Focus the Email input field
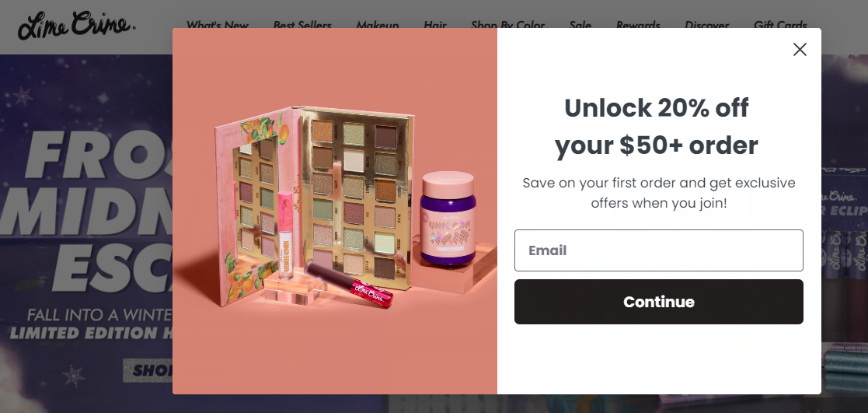This screenshot has height=413, width=868. click(658, 250)
